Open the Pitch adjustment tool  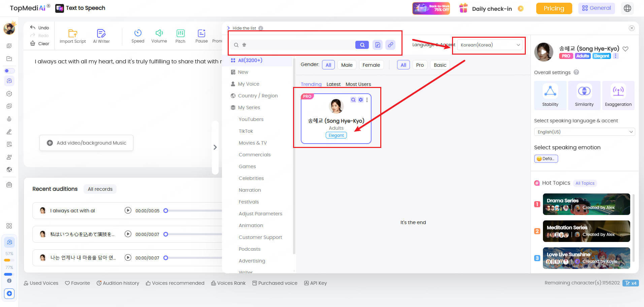click(x=180, y=36)
